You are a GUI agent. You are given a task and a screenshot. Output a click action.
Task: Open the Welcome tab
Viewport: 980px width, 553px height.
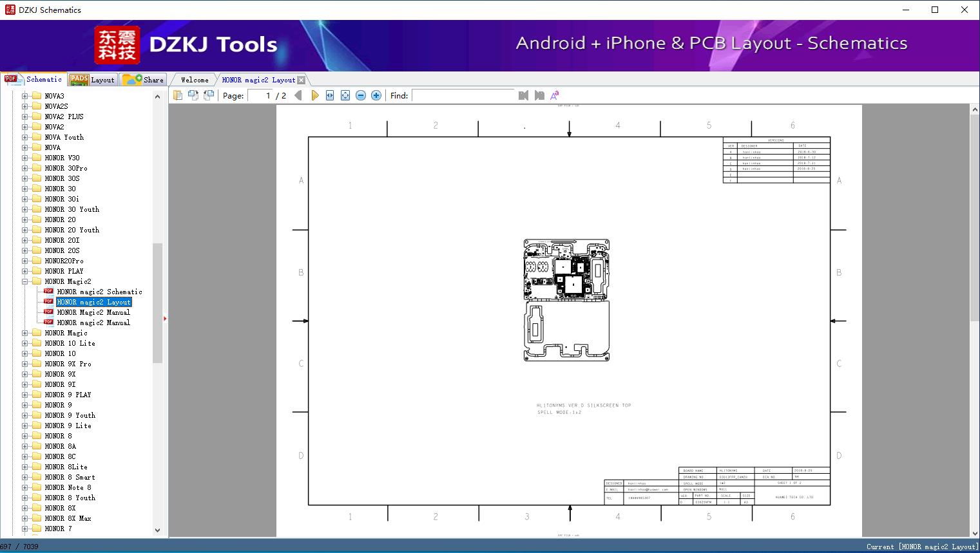point(195,80)
